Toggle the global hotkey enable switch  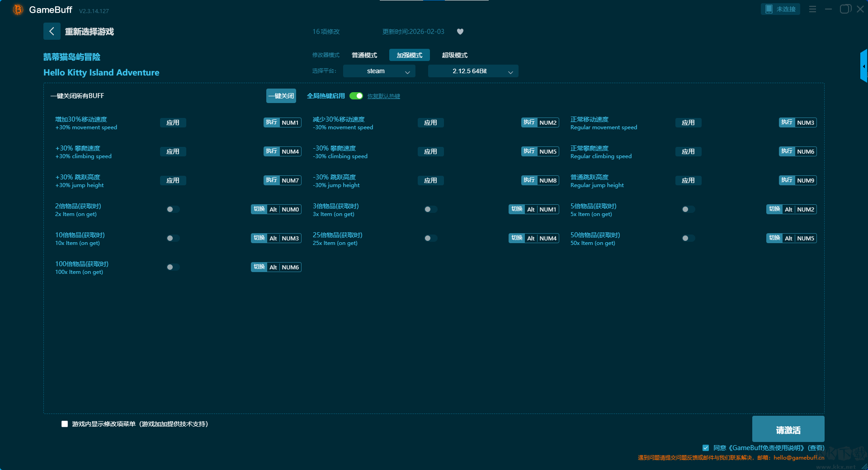pyautogui.click(x=356, y=96)
